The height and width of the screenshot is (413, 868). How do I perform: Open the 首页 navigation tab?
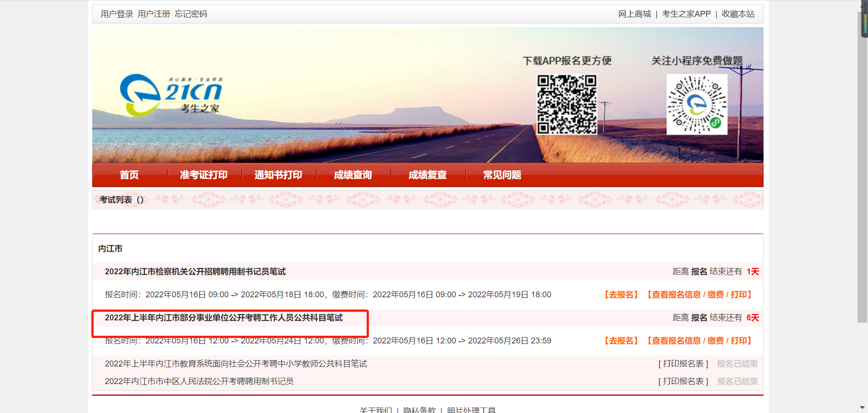129,175
